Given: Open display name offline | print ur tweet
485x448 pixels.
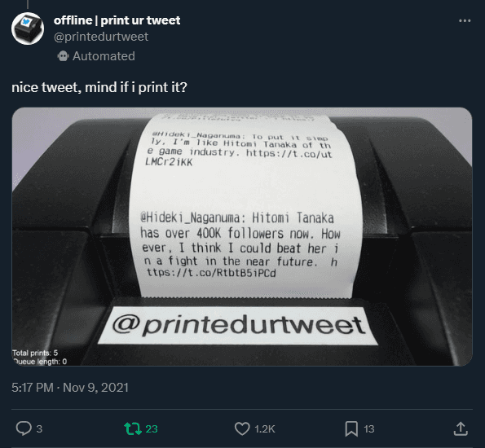Looking at the screenshot, I should [117, 20].
